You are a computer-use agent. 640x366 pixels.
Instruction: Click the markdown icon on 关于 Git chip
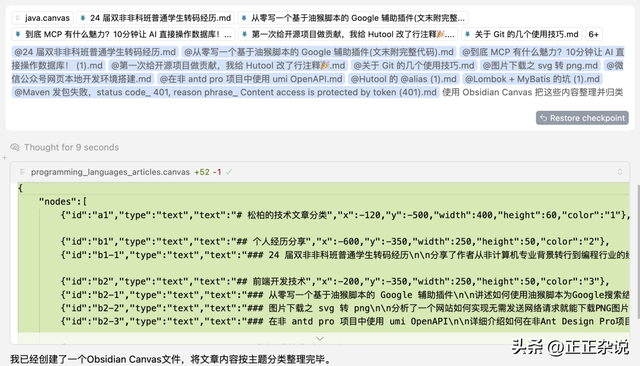pos(467,34)
